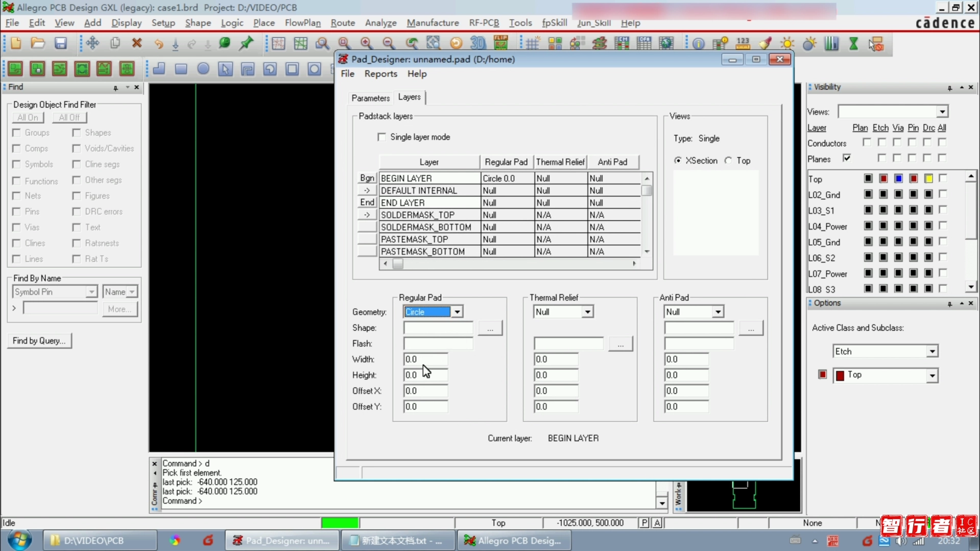The height and width of the screenshot is (551, 980).
Task: Expand the Views dropdown in Visibility panel
Action: click(942, 112)
